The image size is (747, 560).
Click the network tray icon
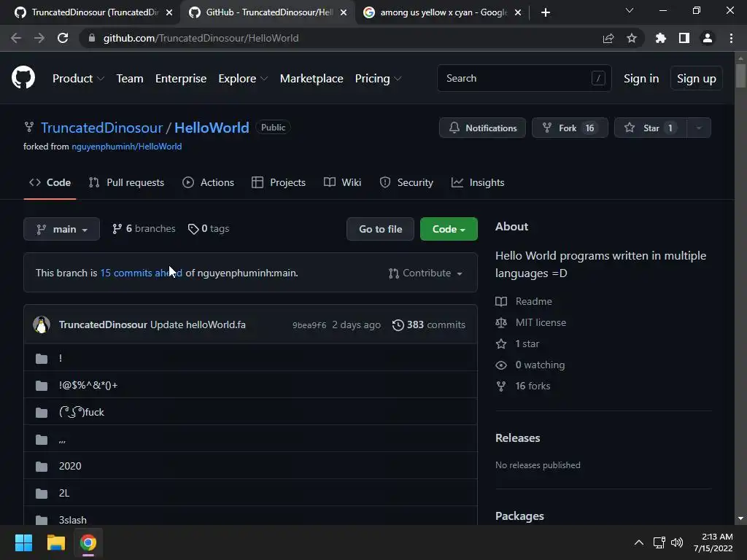(659, 542)
